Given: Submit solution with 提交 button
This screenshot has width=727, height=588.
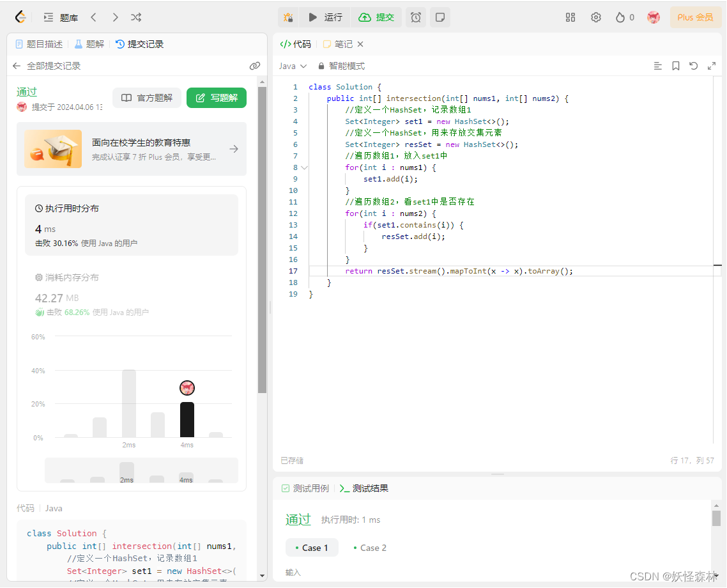Looking at the screenshot, I should click(x=376, y=18).
